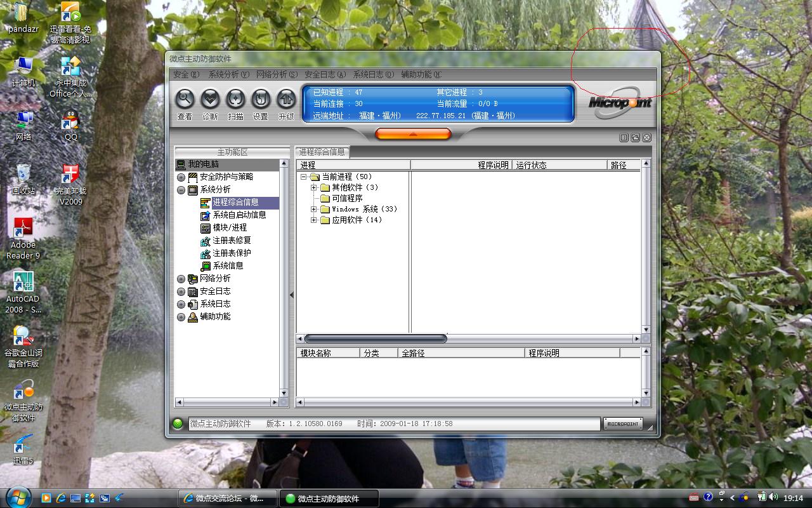The width and height of the screenshot is (812, 508).
Task: Switch to the 进程综合信息 tab
Action: click(322, 152)
